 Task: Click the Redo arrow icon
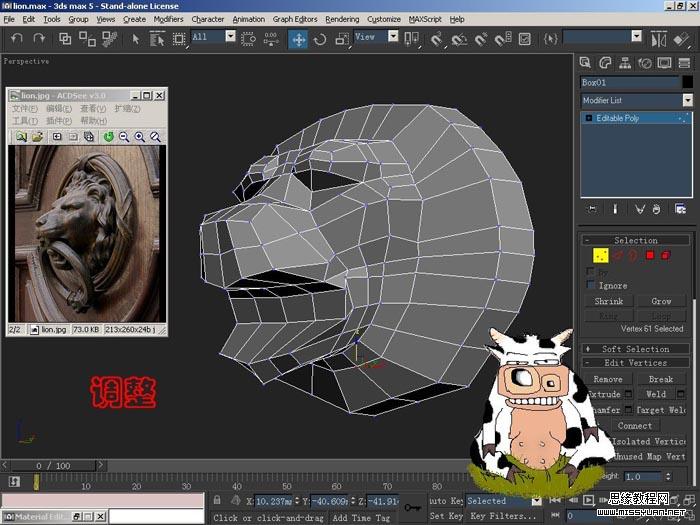(39, 39)
